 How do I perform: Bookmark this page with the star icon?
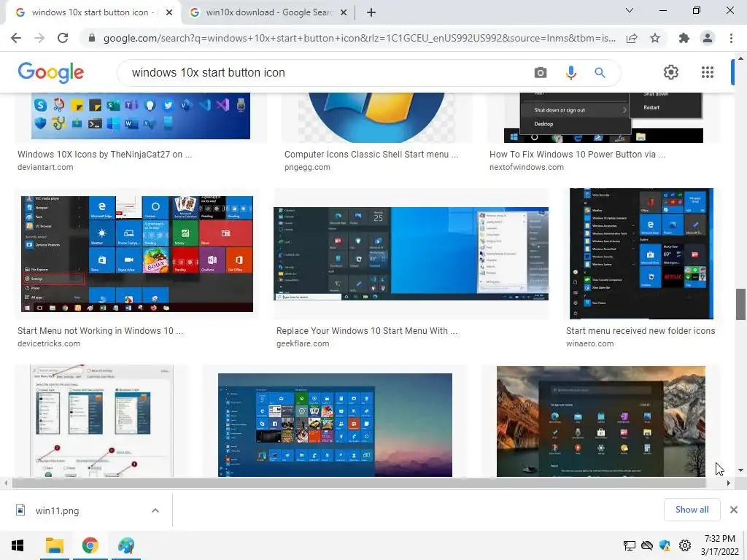click(x=655, y=38)
